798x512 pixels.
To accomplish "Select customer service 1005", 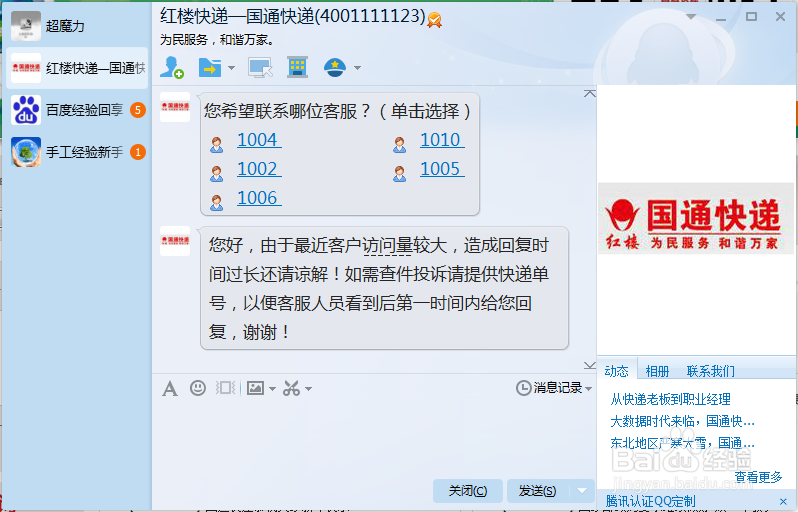I will coord(442,169).
